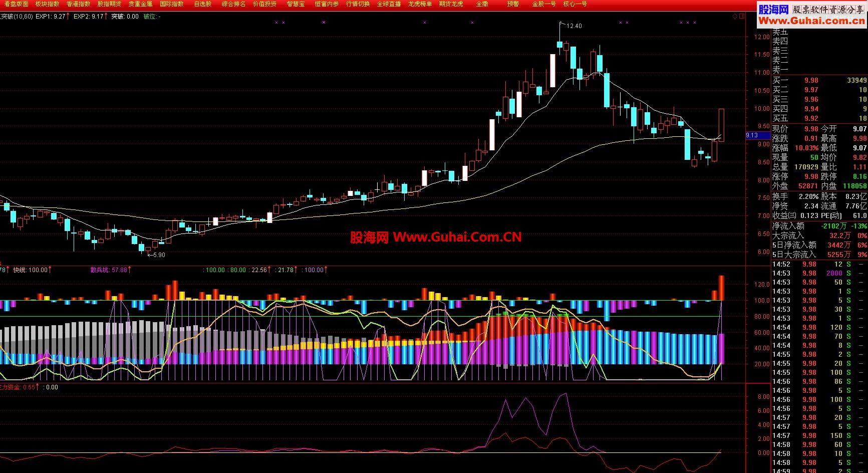Open the 价值投资 menu item
This screenshot has width=868, height=473.
tap(264, 4)
